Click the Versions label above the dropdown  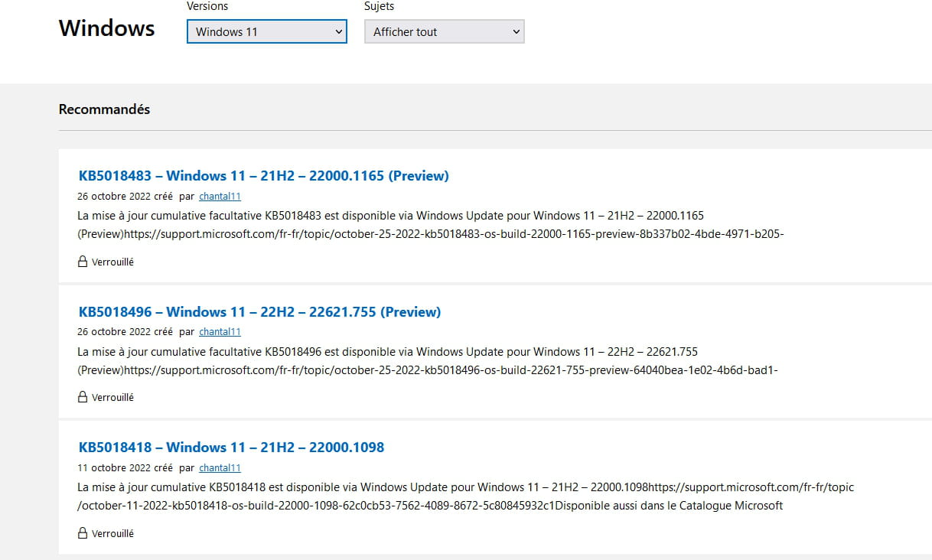(x=207, y=6)
